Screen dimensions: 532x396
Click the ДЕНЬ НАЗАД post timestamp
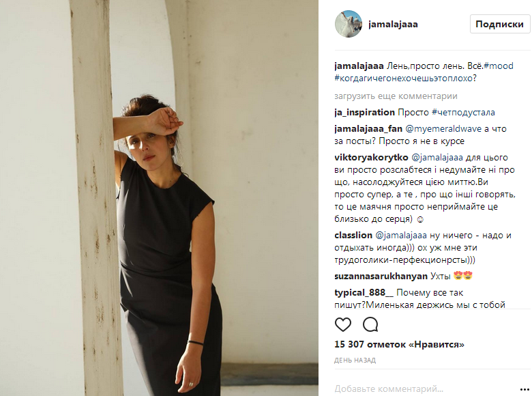click(x=355, y=360)
